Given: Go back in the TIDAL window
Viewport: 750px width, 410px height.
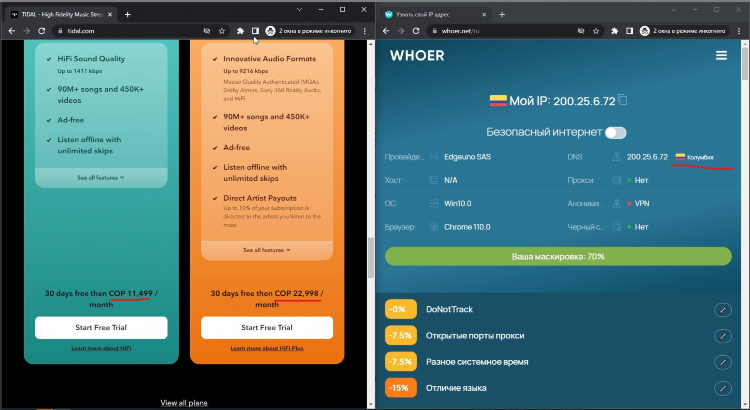Looking at the screenshot, I should click(x=11, y=31).
